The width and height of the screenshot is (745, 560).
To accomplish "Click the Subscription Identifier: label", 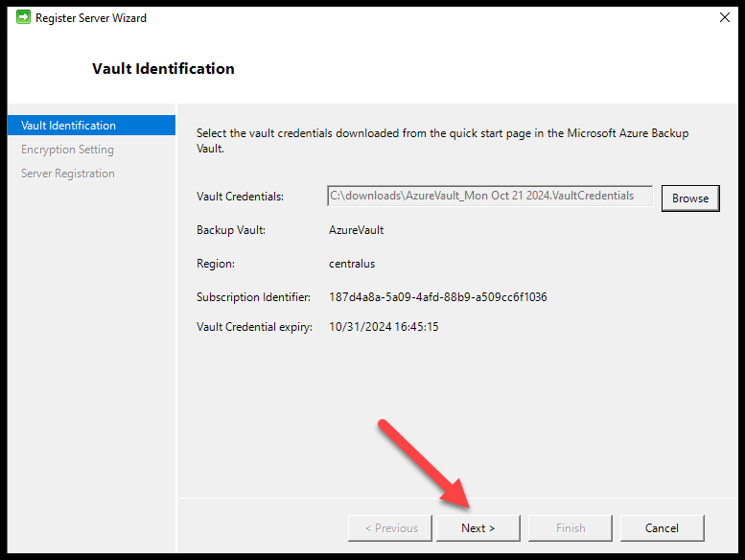I will point(253,297).
